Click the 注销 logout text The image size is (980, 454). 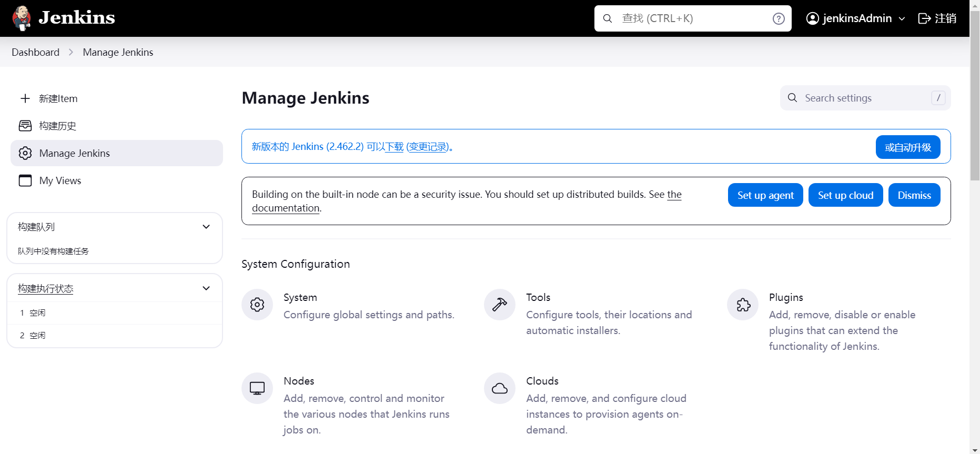tap(945, 18)
